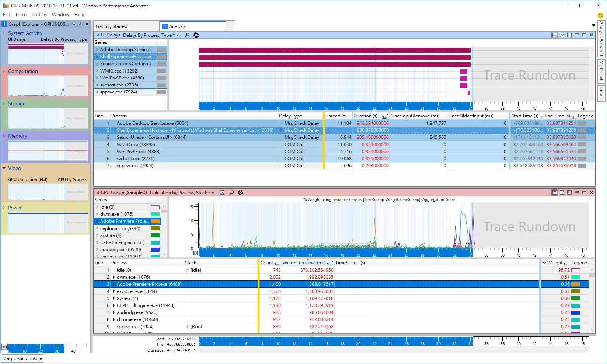The width and height of the screenshot is (607, 364).
Task: Toggle the Video section in Graph Explorer
Action: 4,168
